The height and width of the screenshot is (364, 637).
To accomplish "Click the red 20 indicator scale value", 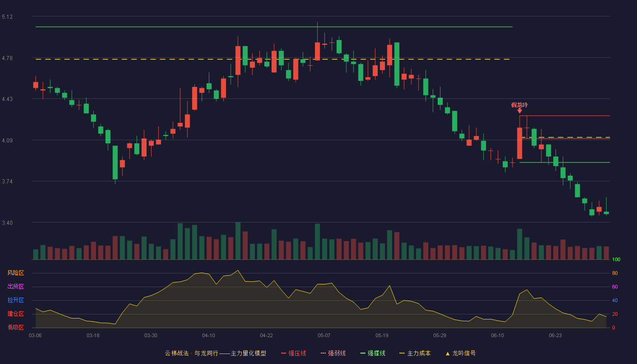I will click(x=615, y=314).
